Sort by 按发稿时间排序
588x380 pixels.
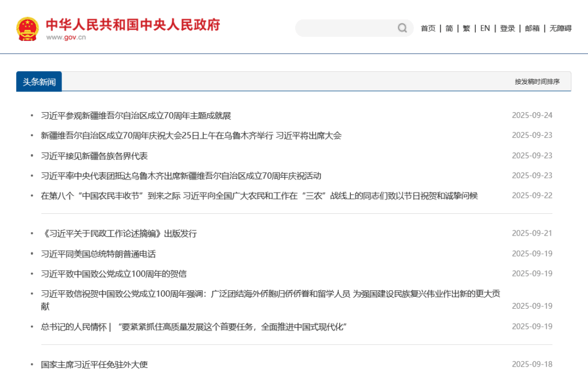pyautogui.click(x=537, y=82)
